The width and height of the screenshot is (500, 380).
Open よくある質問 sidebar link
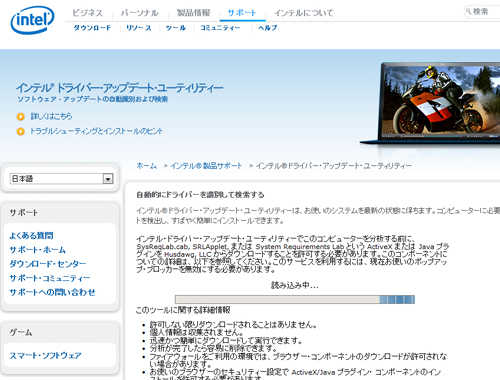31,236
